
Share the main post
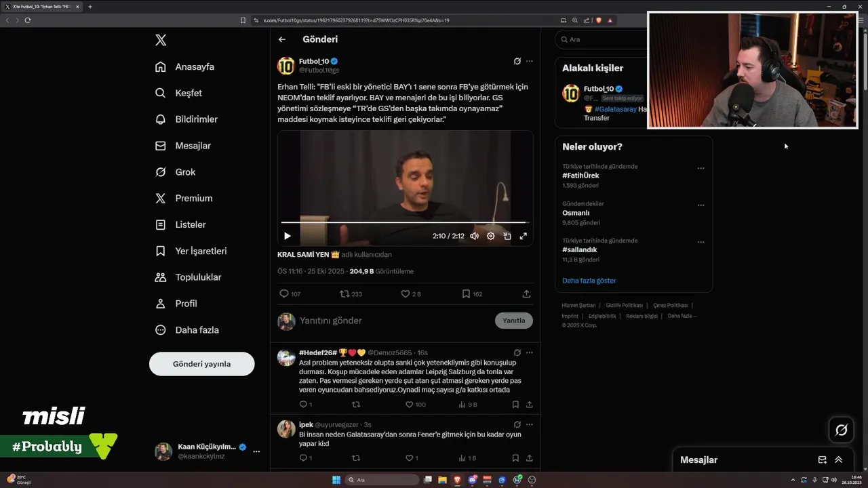click(526, 294)
